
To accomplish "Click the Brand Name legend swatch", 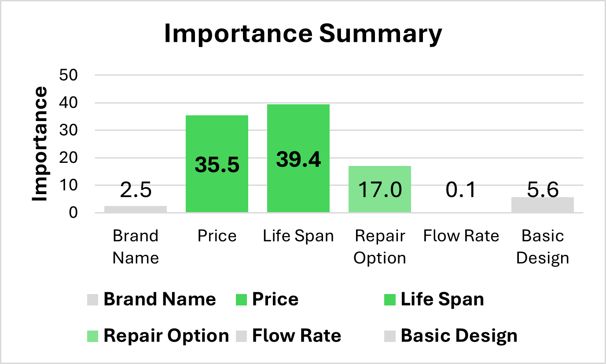I will 93,300.
